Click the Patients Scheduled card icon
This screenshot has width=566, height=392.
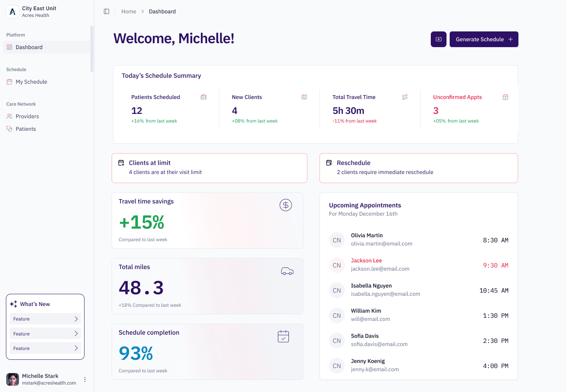[x=204, y=97]
